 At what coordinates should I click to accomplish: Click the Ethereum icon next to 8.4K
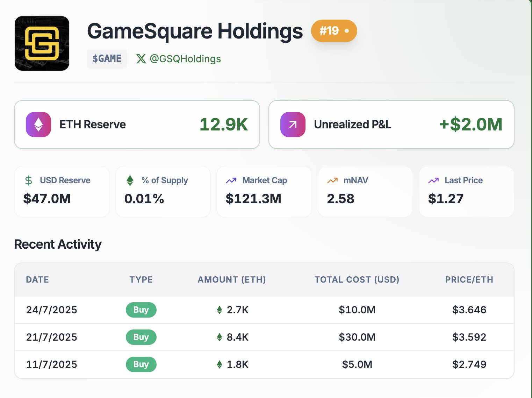[220, 337]
